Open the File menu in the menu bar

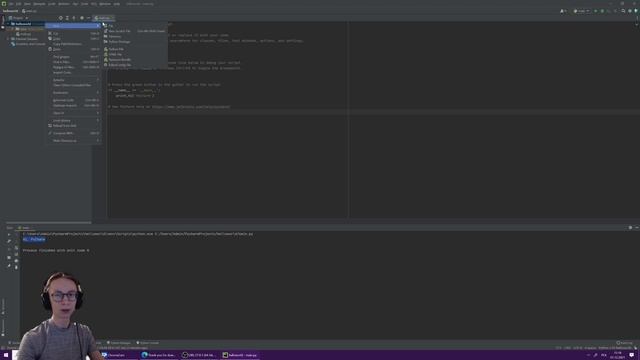coord(11,4)
